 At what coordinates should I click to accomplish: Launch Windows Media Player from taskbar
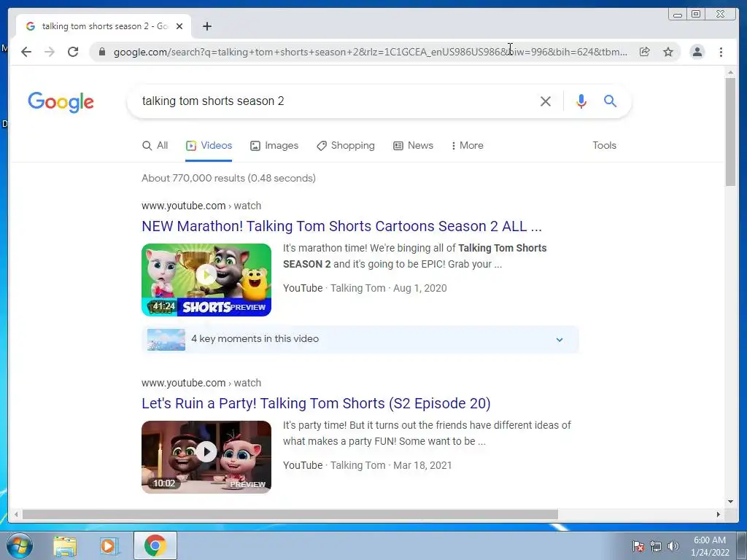click(x=108, y=545)
